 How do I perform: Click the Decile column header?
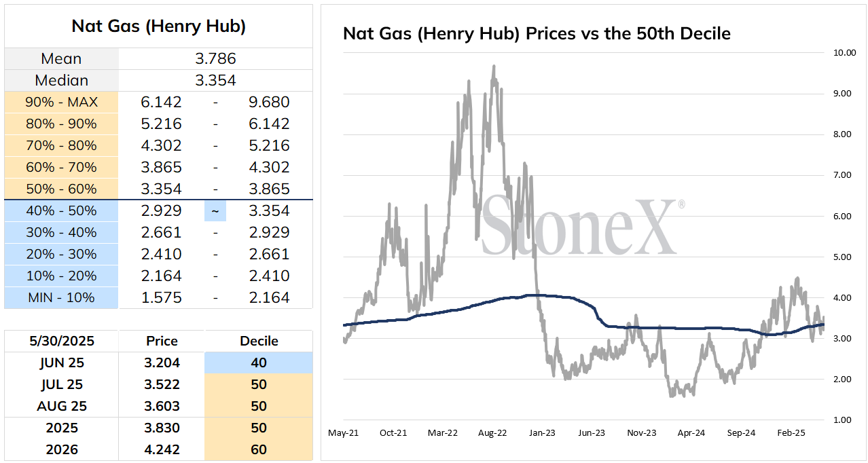pos(258,341)
